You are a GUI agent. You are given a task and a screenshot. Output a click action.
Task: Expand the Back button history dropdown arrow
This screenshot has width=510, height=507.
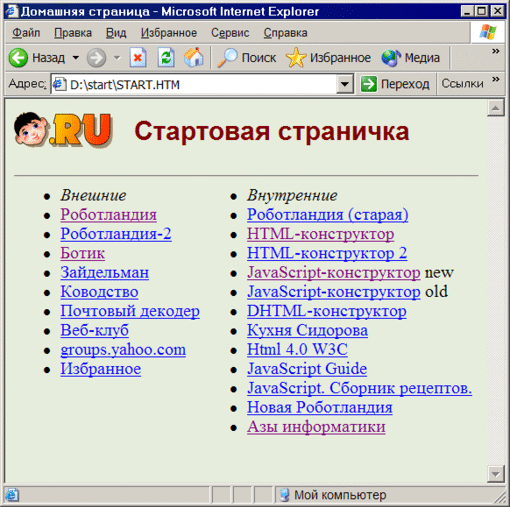point(76,58)
